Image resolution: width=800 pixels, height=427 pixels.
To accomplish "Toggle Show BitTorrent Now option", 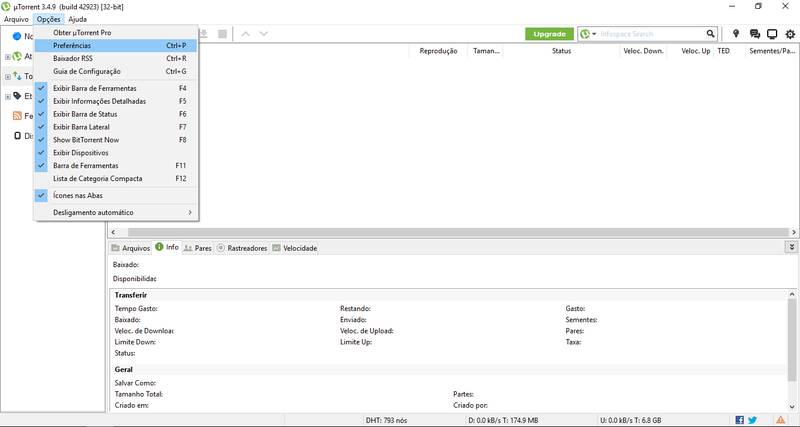I will point(116,140).
